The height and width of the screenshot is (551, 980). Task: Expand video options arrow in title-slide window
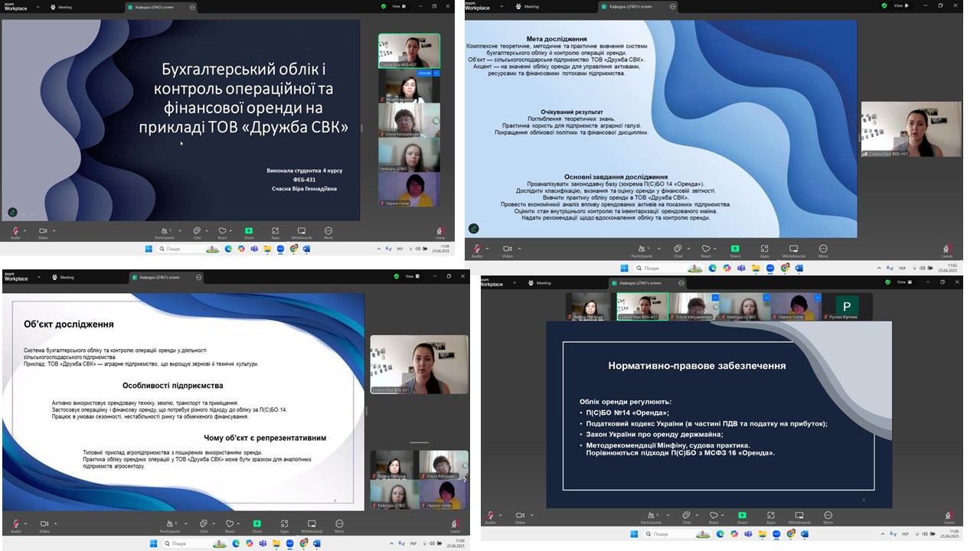tap(53, 230)
